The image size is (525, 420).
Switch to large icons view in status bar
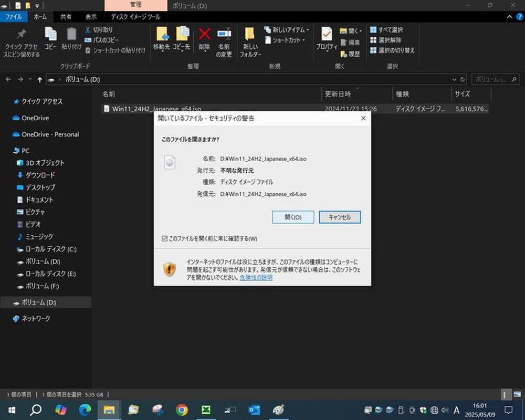click(x=517, y=395)
